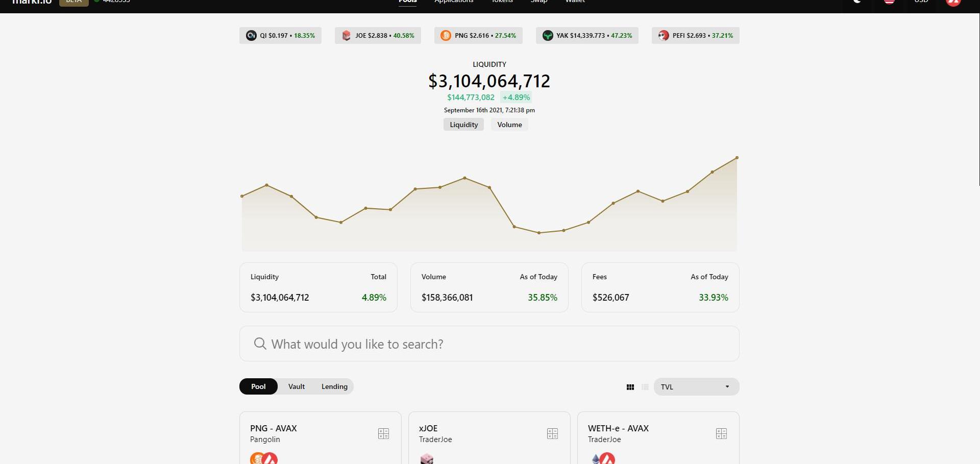Switch to list view layout
Image resolution: width=980 pixels, height=464 pixels.
click(x=645, y=387)
